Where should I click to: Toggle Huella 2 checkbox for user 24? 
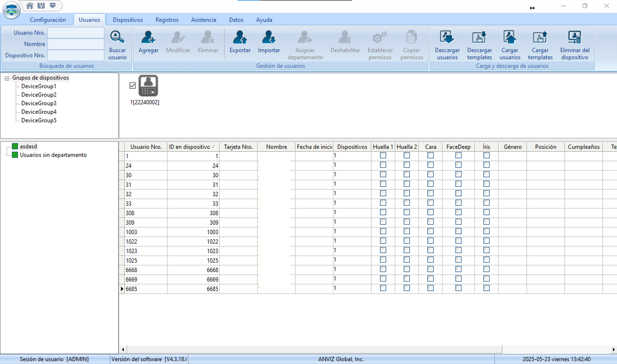(407, 165)
